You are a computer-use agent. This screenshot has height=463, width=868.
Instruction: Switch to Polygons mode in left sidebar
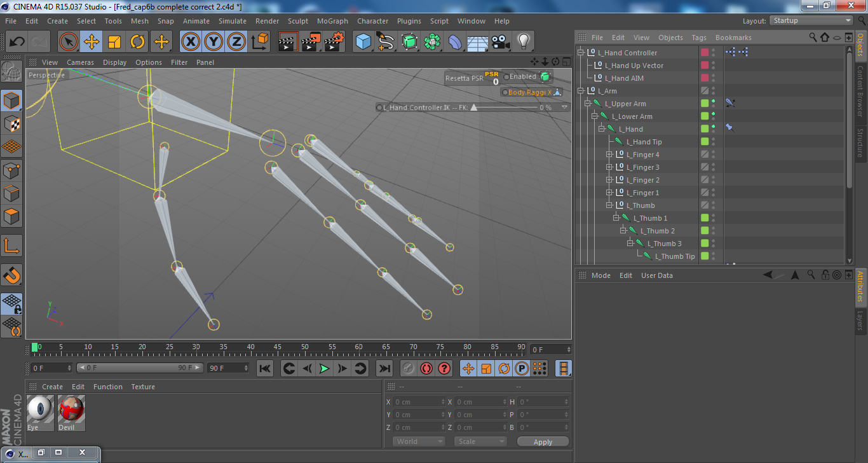coord(11,216)
